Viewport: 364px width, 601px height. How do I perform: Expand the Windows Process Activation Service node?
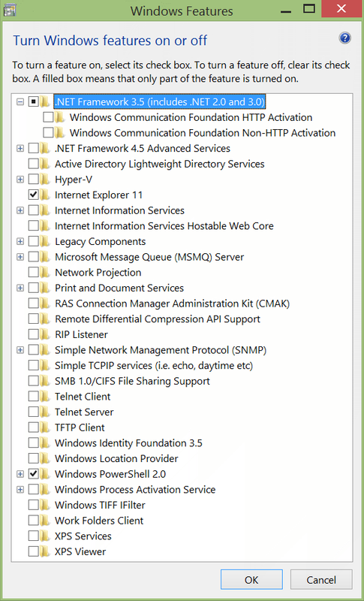coord(20,490)
